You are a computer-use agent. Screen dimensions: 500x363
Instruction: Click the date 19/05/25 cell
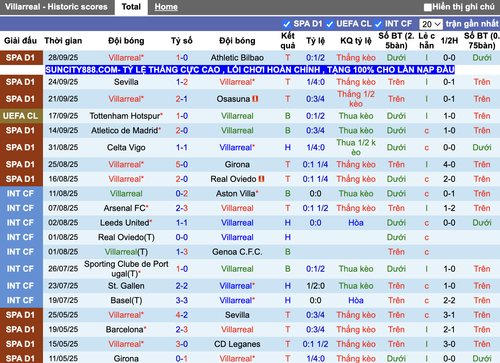[x=63, y=329]
